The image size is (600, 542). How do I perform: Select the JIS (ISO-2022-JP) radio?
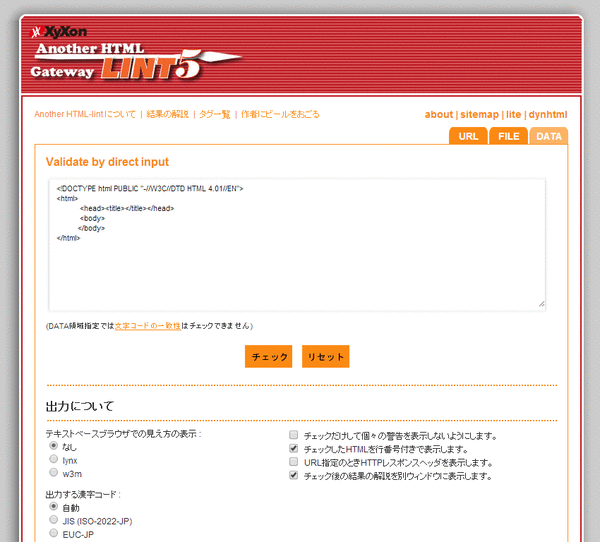(x=54, y=520)
